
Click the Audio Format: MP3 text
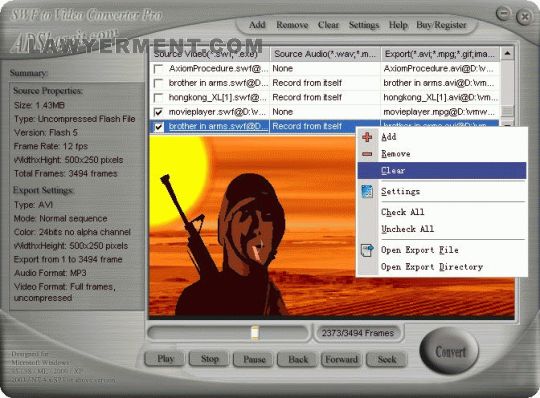click(x=50, y=273)
